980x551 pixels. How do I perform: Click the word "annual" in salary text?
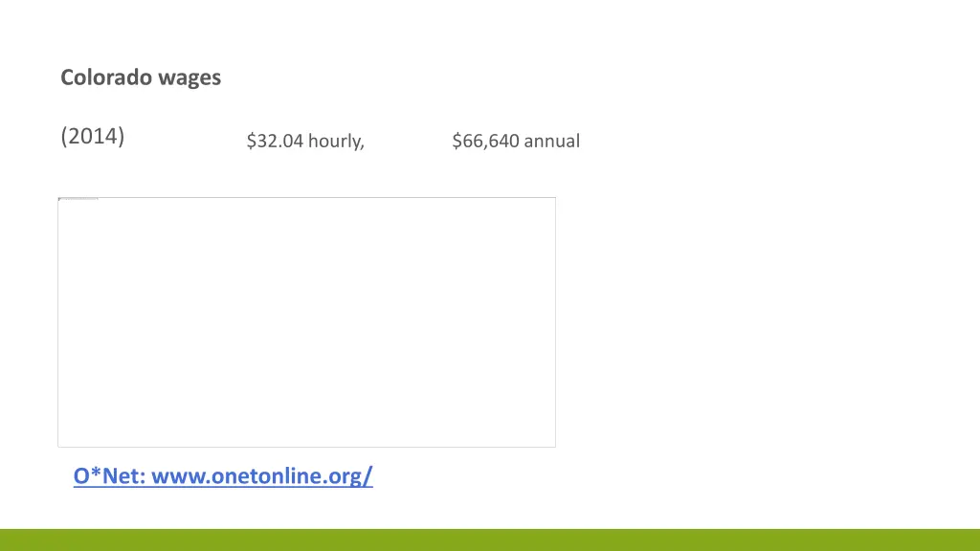pos(552,142)
